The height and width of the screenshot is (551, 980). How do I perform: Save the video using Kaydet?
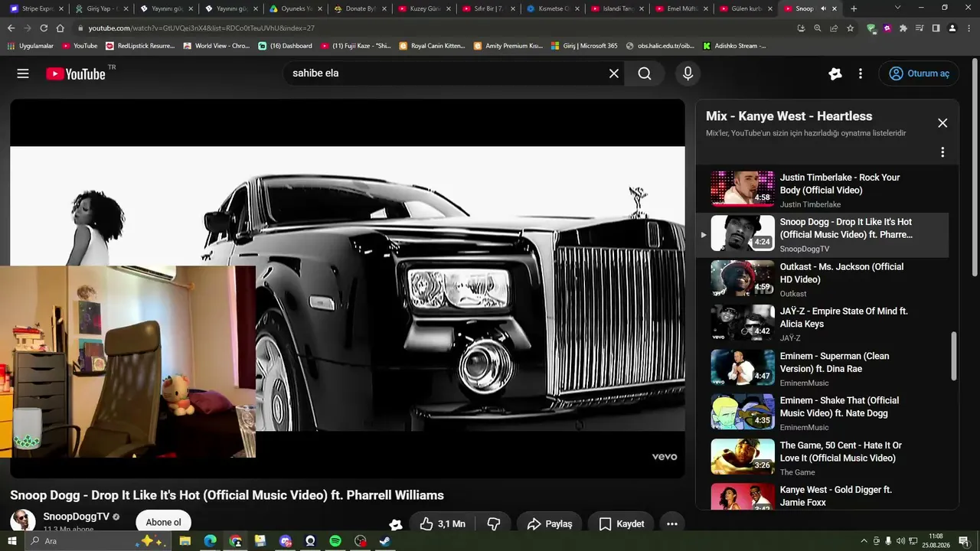pos(621,524)
